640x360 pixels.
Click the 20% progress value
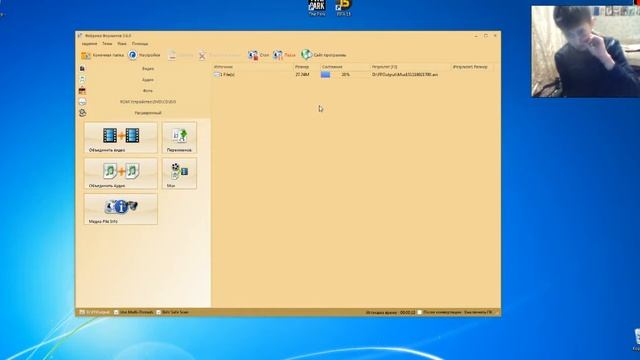click(346, 75)
